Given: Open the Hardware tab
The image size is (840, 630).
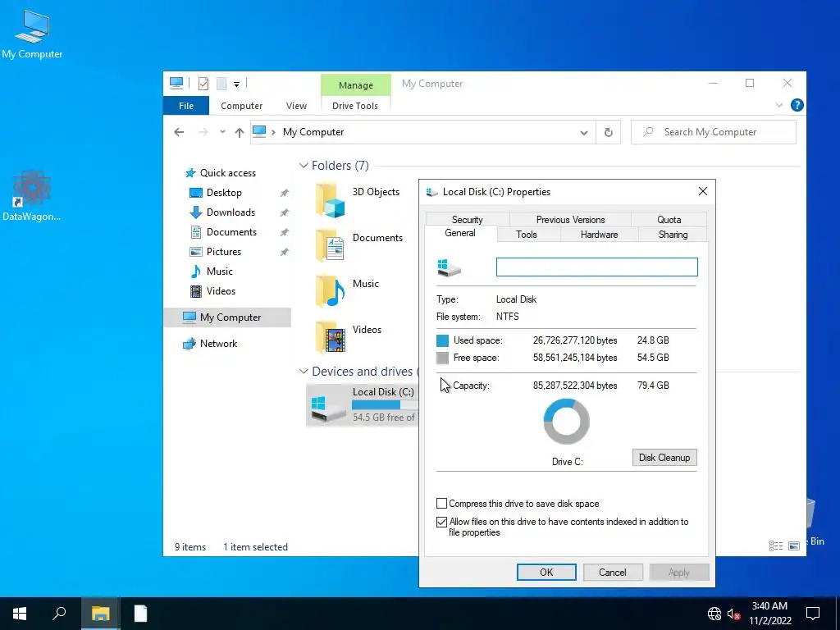Looking at the screenshot, I should (599, 234).
